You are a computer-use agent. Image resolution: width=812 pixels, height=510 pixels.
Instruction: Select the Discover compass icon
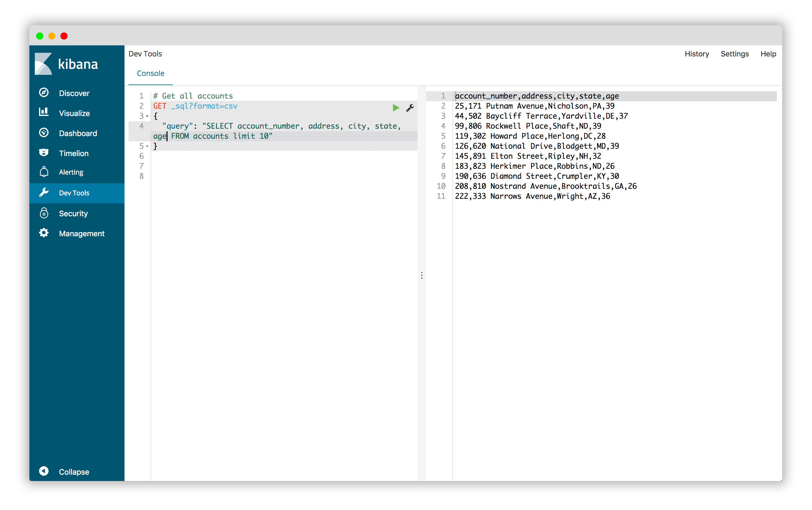pos(44,93)
